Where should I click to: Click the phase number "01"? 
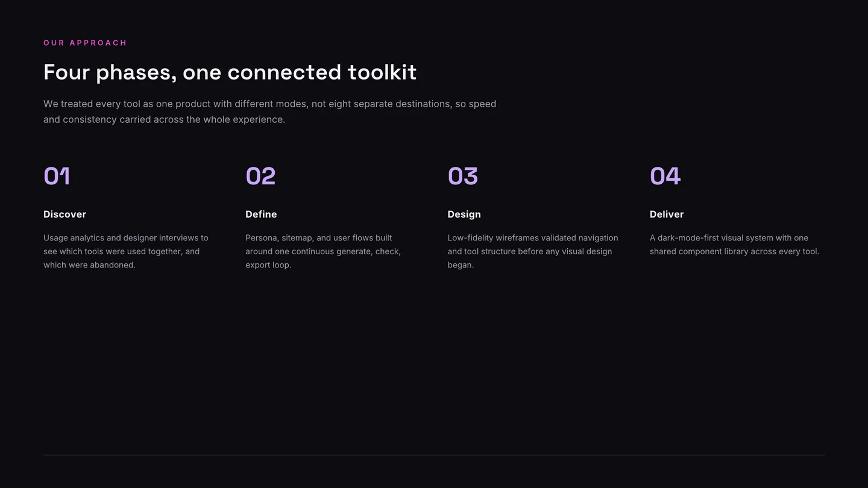[x=57, y=176]
